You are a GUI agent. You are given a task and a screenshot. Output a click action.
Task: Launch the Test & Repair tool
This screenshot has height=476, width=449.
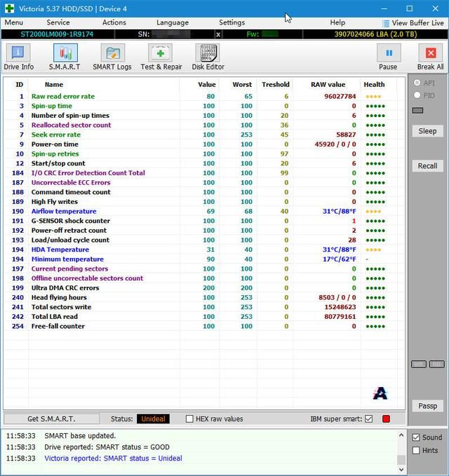[160, 53]
